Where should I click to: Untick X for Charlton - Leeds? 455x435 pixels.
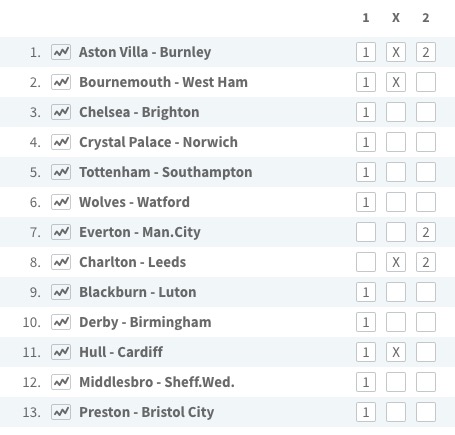tap(396, 262)
